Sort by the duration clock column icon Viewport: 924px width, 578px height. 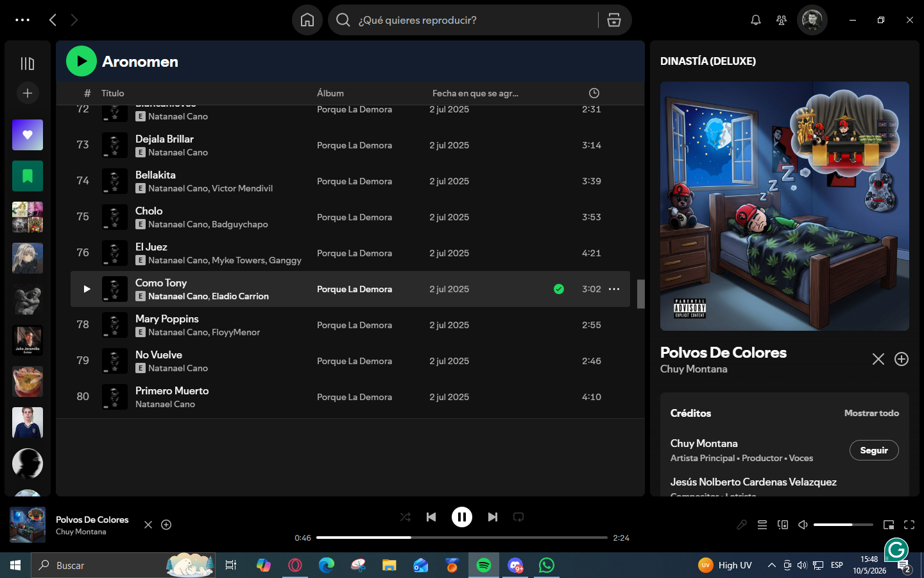[594, 93]
